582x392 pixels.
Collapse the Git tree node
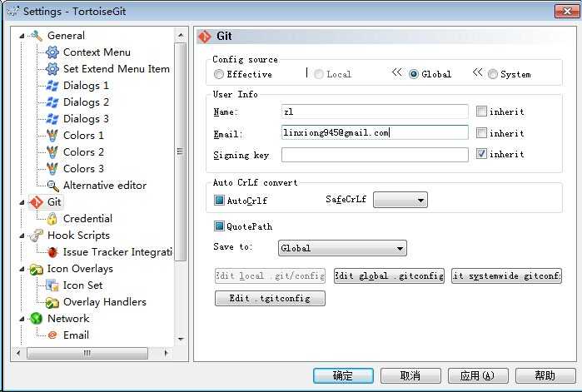coord(22,202)
